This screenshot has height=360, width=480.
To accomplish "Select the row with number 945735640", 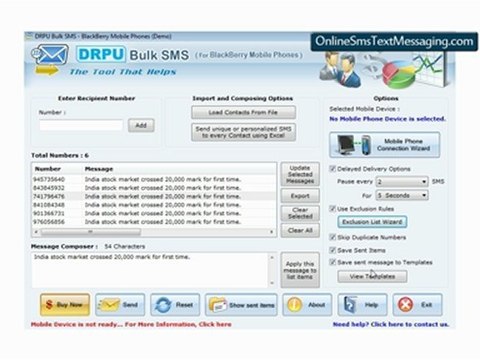I will 154,179.
